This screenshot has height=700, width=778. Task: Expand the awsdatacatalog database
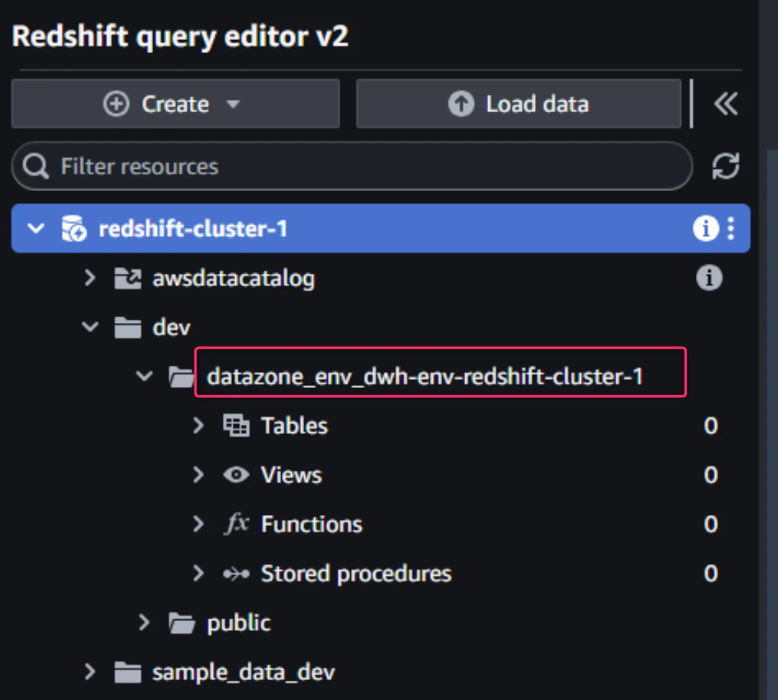(x=90, y=278)
